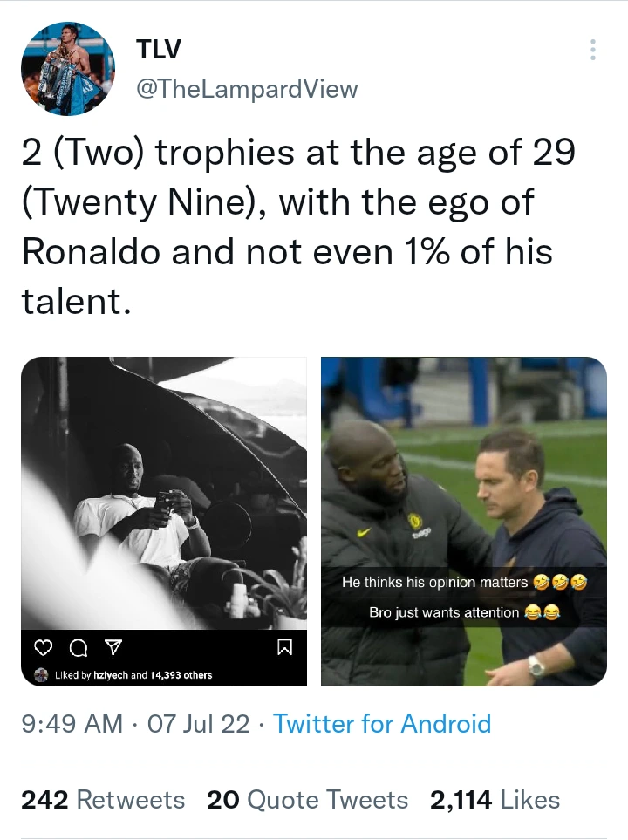Click the "Twitter for Android" link

pyautogui.click(x=382, y=723)
